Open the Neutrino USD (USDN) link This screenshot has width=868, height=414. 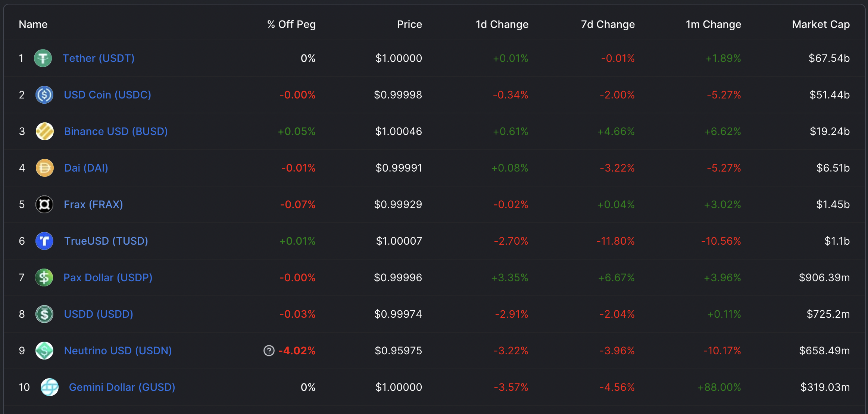tap(118, 351)
